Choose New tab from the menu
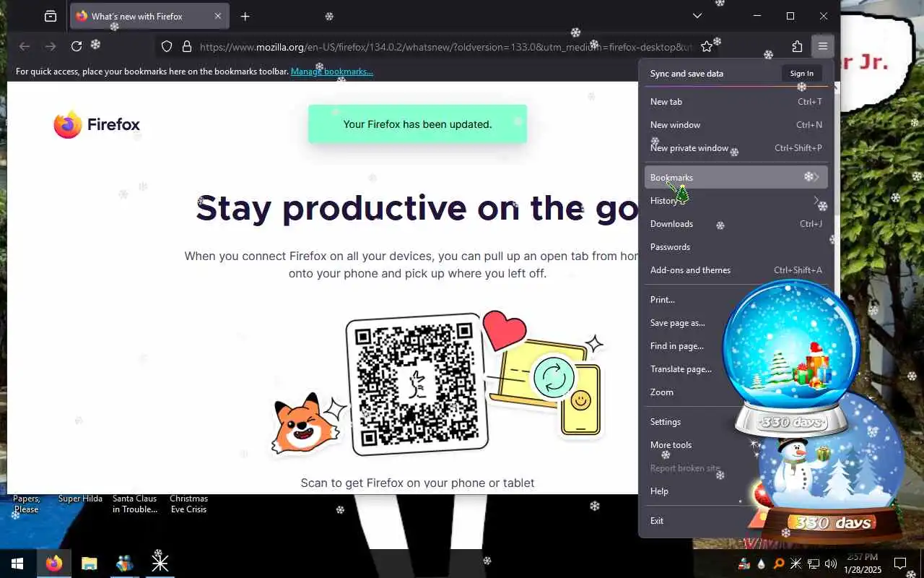Screen dimensions: 924x578 click(x=736, y=102)
